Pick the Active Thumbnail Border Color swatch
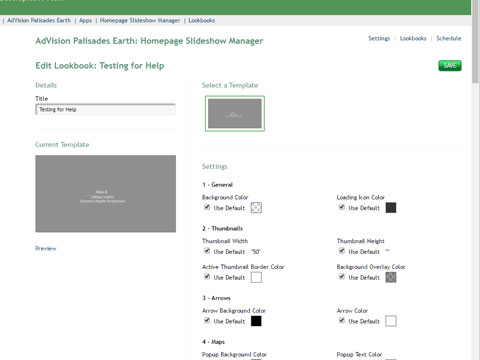This screenshot has height=360, width=480. (256, 277)
